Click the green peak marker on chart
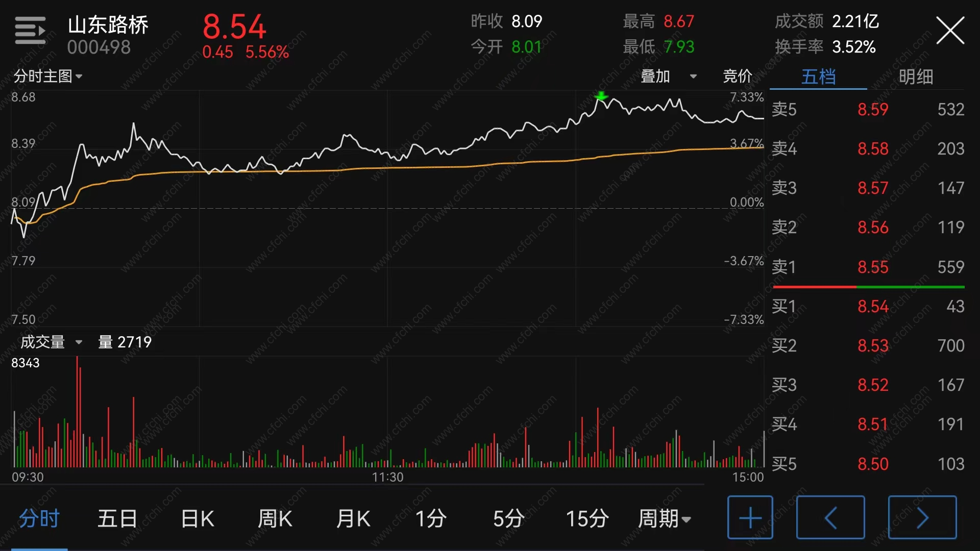 (x=601, y=95)
